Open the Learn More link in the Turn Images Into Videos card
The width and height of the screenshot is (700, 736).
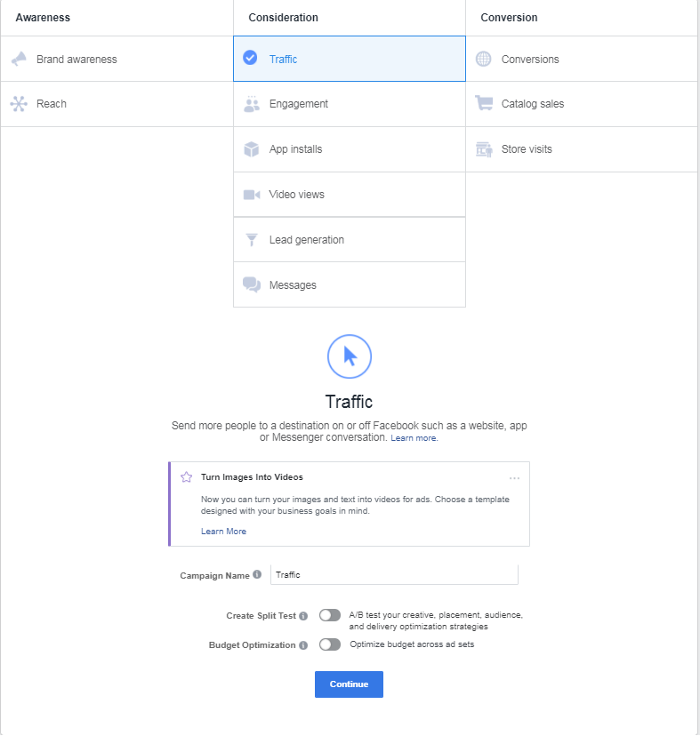pyautogui.click(x=223, y=531)
